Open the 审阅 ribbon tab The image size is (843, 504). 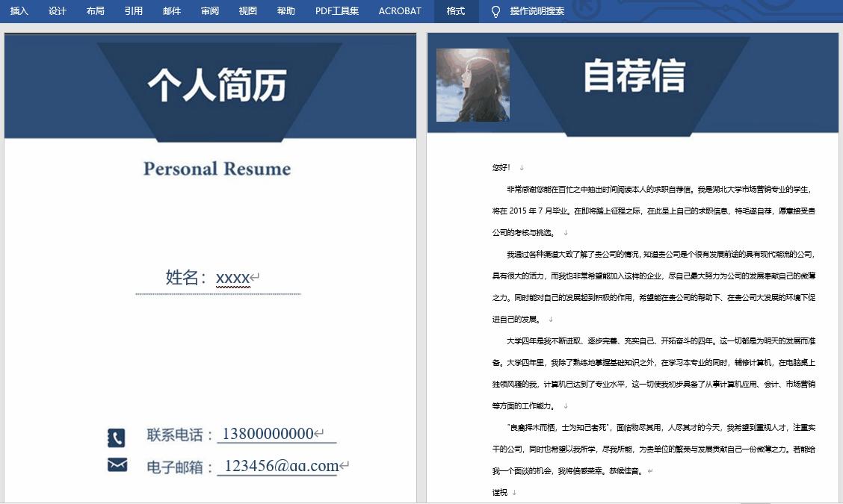coord(209,11)
